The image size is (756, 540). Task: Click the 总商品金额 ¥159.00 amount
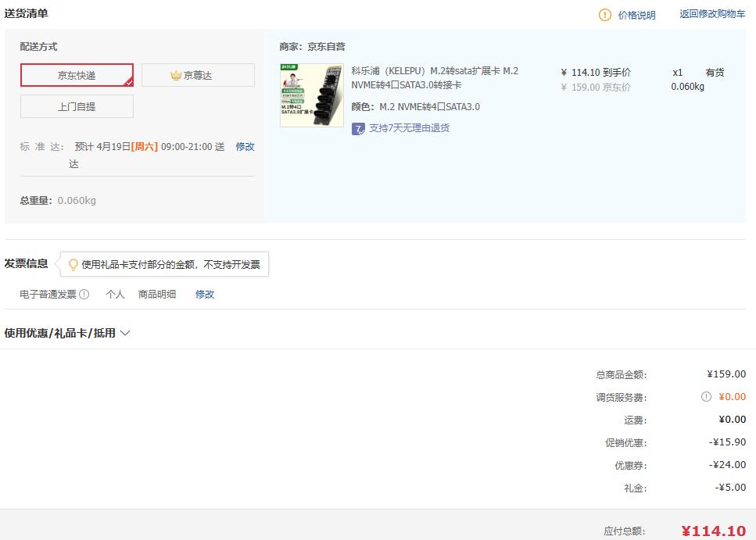pyautogui.click(x=726, y=374)
